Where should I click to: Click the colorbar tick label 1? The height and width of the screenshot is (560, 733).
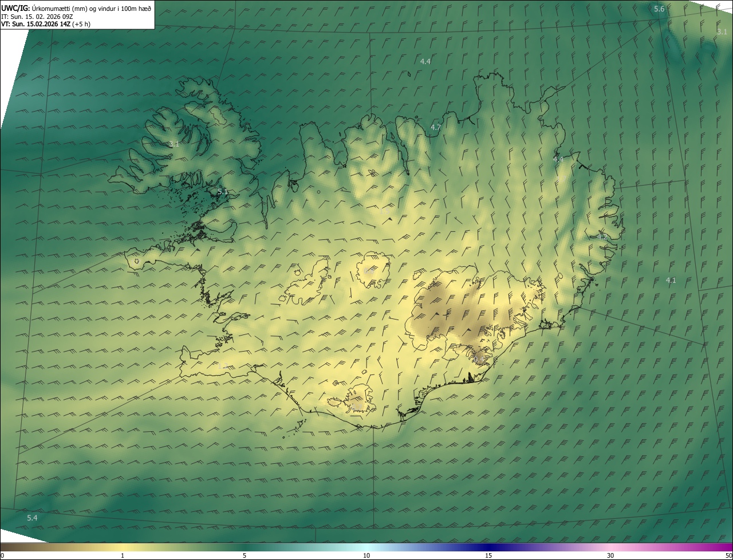(x=123, y=555)
